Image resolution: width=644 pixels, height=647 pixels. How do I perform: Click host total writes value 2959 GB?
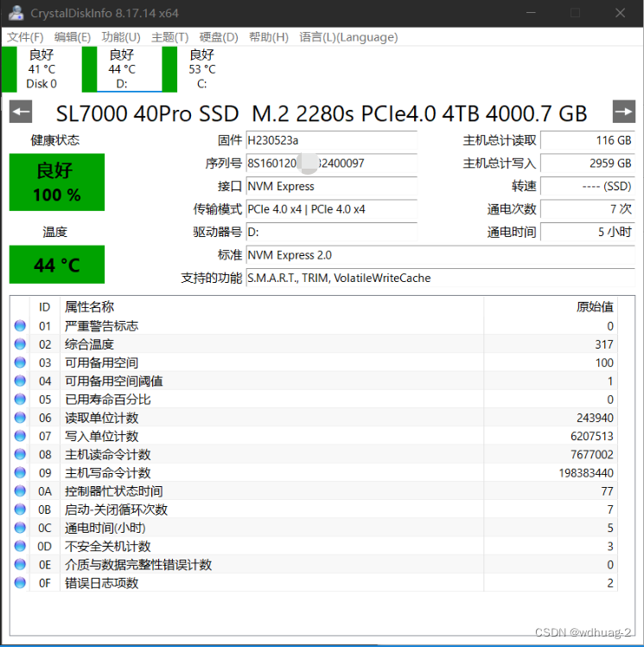coord(588,163)
